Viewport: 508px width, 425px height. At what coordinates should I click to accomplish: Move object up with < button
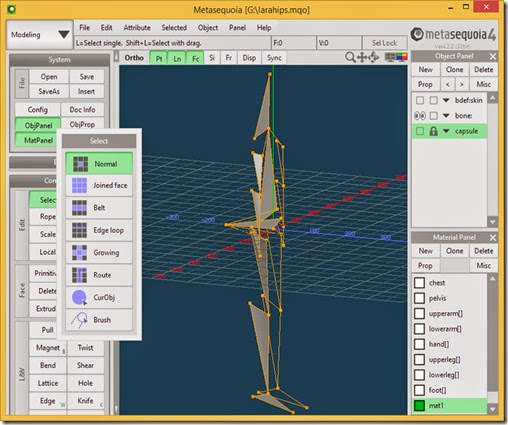(448, 84)
